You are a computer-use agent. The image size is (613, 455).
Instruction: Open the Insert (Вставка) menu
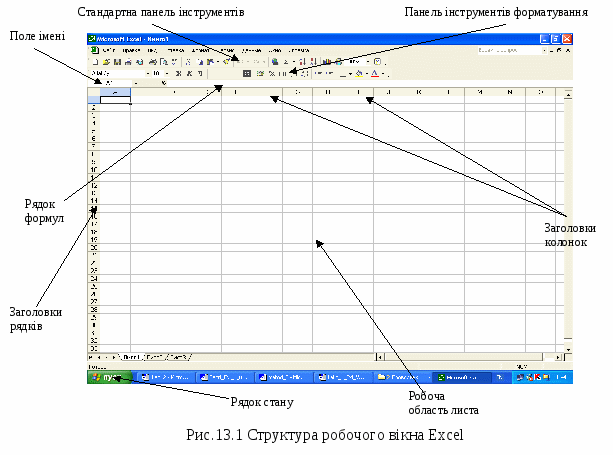176,50
